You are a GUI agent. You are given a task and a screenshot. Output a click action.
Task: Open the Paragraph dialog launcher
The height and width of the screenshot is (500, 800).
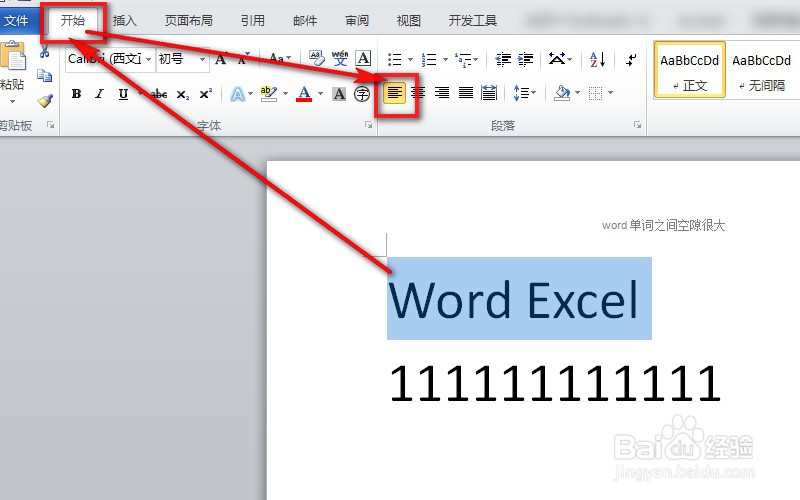(637, 125)
